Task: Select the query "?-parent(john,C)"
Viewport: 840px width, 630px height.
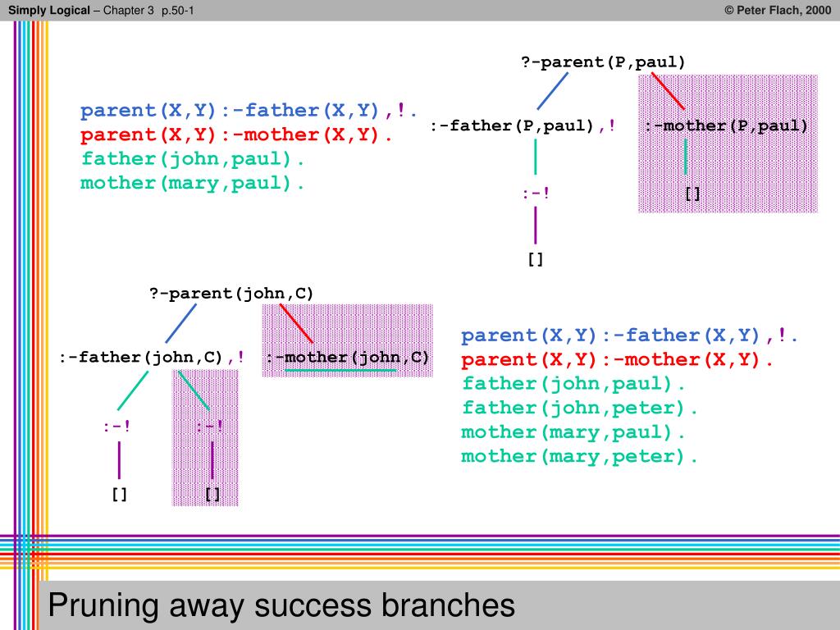Action: click(x=231, y=294)
